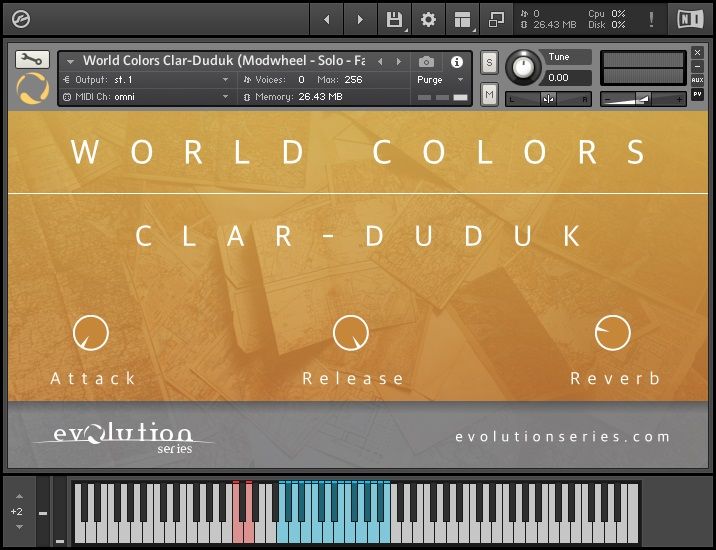Click the Evolution Series footer logo

pos(123,437)
